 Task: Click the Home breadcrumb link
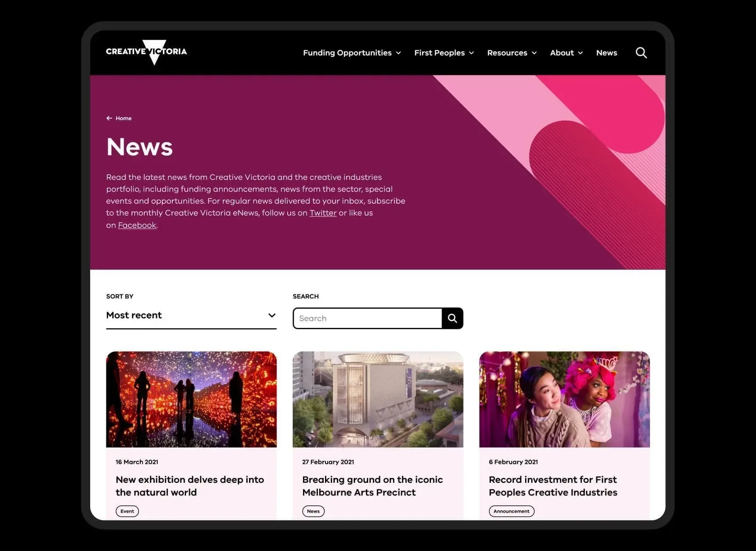tap(124, 118)
